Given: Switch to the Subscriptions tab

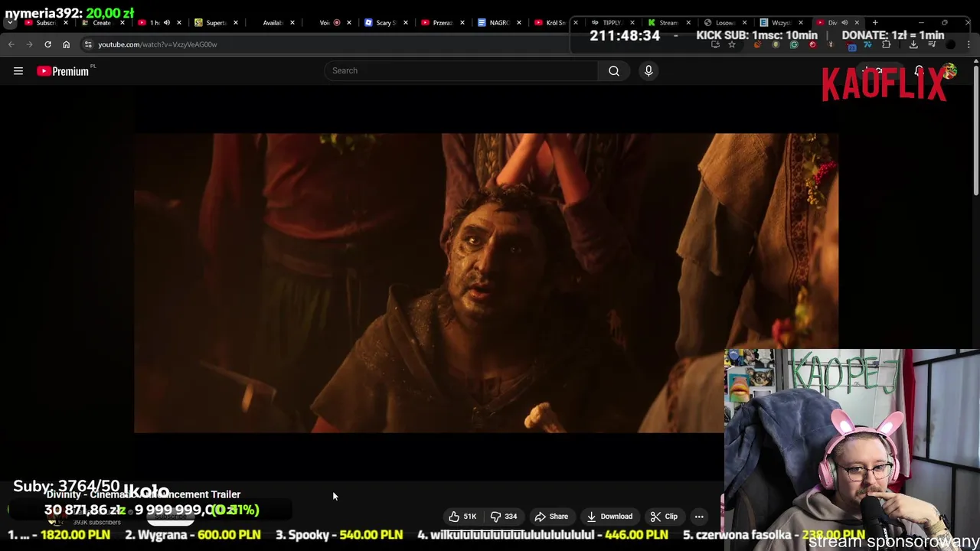Looking at the screenshot, I should point(46,23).
